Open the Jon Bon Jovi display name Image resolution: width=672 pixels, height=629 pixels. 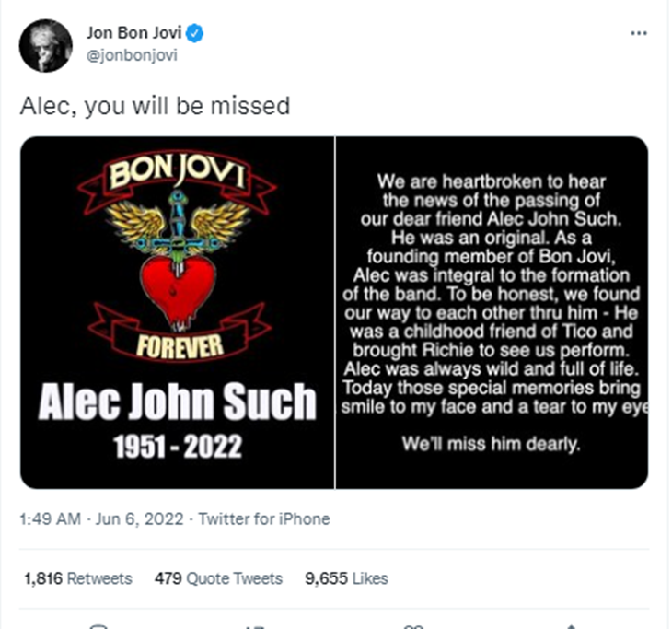point(135,34)
